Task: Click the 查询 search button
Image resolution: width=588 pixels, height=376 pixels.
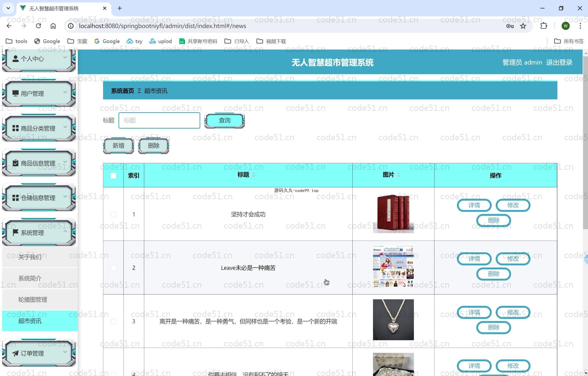Action: 224,120
